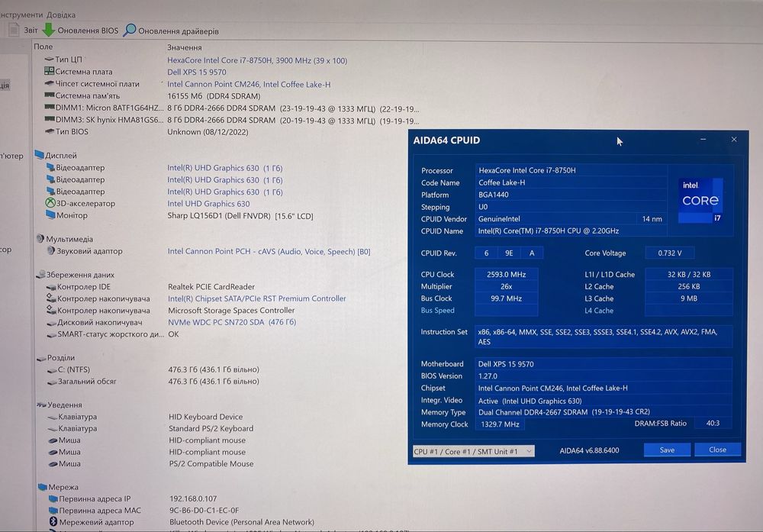763x532 pixels.
Task: Select the Загальний обсяг row
Action: pos(153,381)
